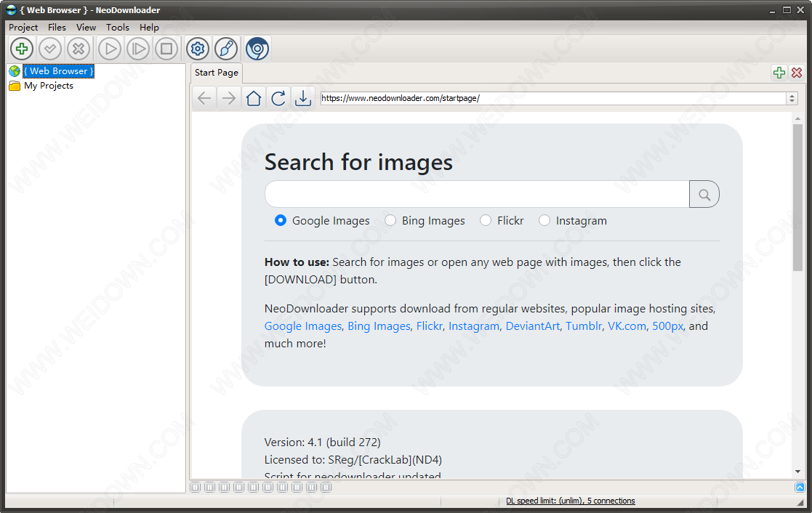Open the Files menu
The width and height of the screenshot is (812, 513).
point(57,28)
